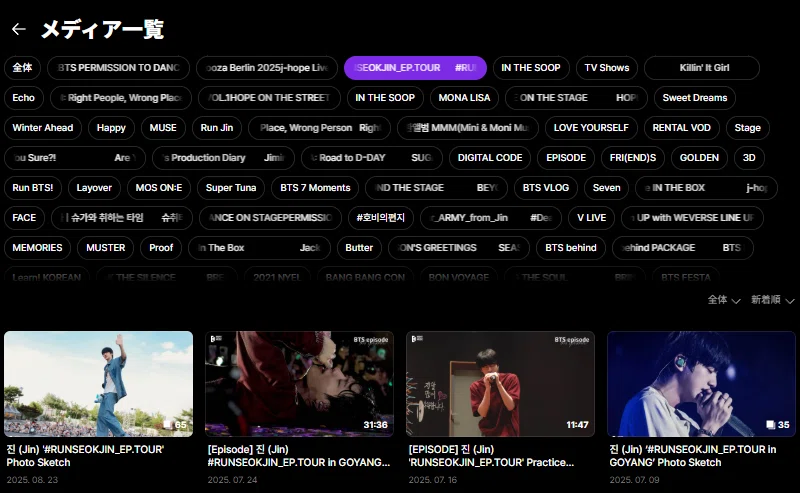Select the SEASON'S GREETINGS chip
Viewport: 800px width, 493px height.
(x=459, y=249)
